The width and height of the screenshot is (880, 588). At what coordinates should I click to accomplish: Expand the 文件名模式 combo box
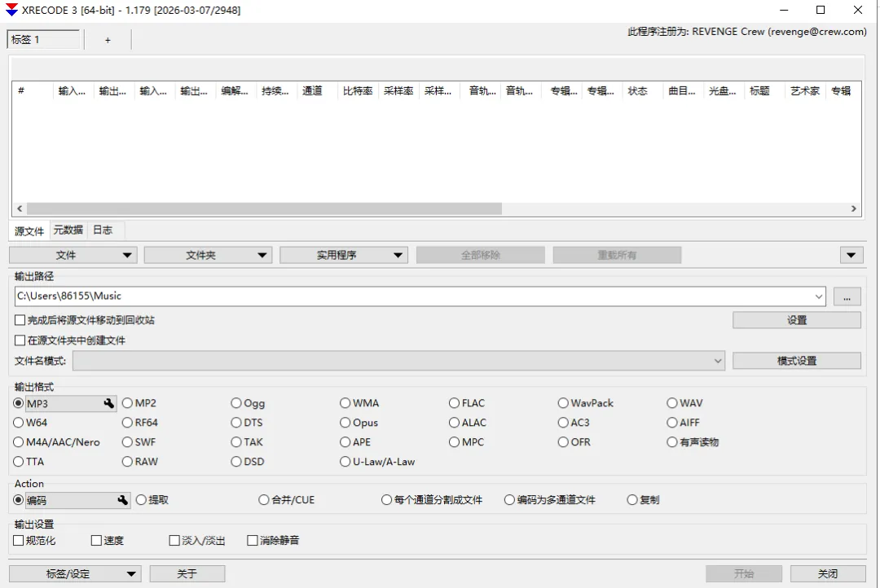pyautogui.click(x=717, y=361)
